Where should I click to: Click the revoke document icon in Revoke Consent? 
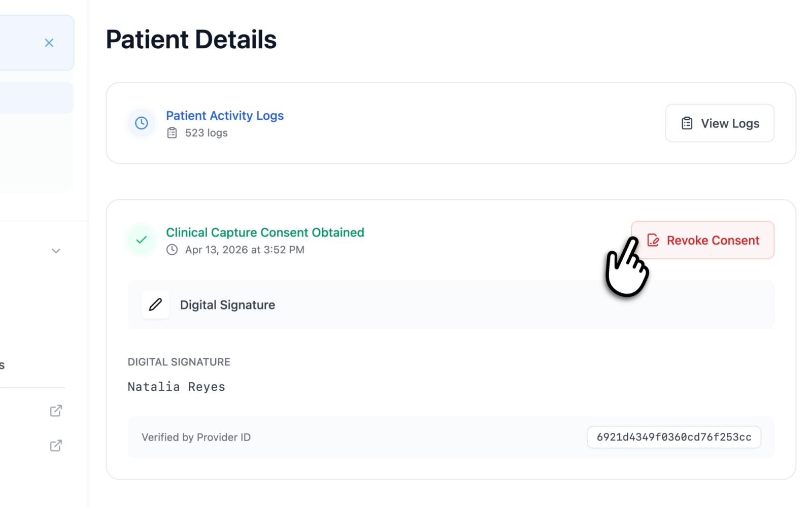tap(653, 240)
